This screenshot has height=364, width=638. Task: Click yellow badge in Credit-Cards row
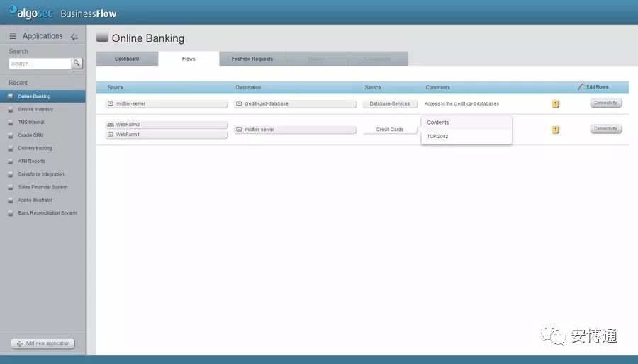coord(555,130)
